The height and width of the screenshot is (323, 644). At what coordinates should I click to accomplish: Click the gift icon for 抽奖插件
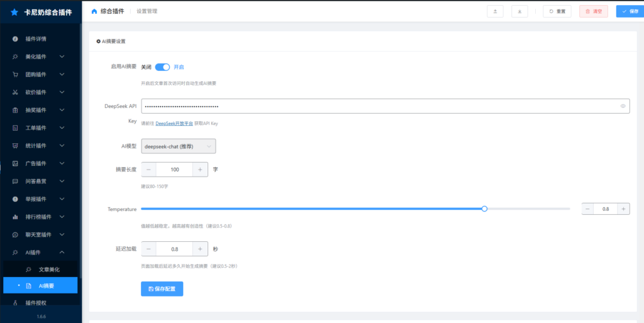[x=15, y=110]
